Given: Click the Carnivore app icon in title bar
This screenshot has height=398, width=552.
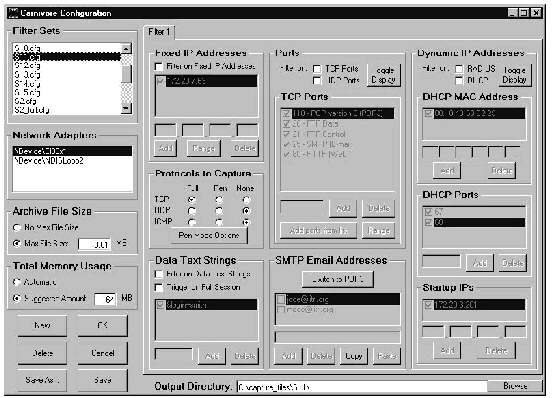Looking at the screenshot, I should [13, 13].
